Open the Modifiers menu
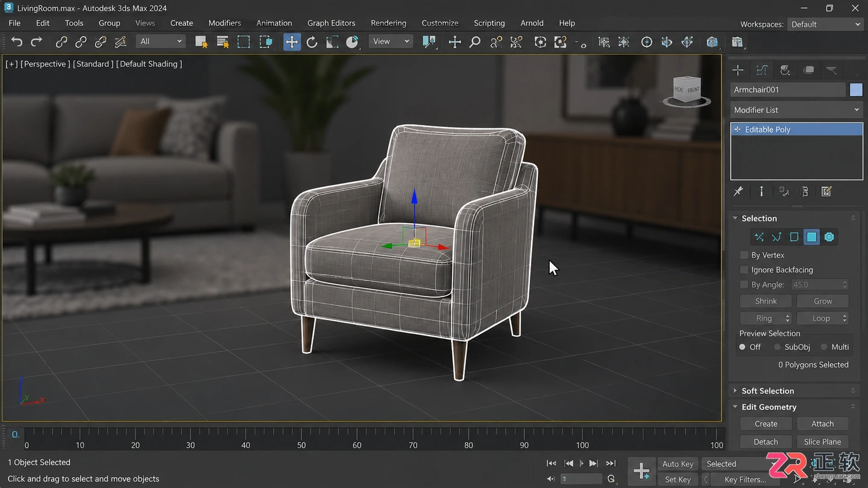 (225, 23)
